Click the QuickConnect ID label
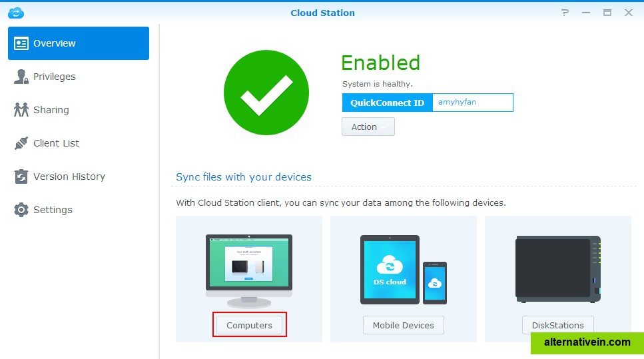This screenshot has width=644, height=359. [x=388, y=103]
